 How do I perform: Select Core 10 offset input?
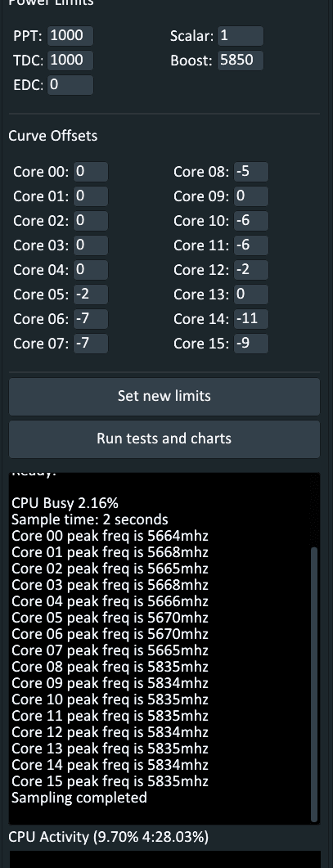(251, 221)
